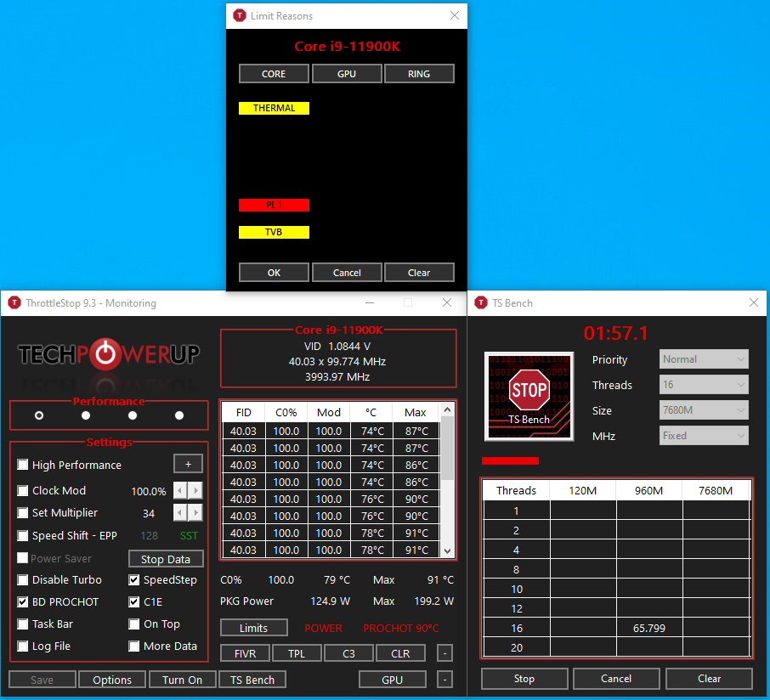This screenshot has width=770, height=700.
Task: Increase Clock Mod with right arrow
Action: pyautogui.click(x=195, y=490)
